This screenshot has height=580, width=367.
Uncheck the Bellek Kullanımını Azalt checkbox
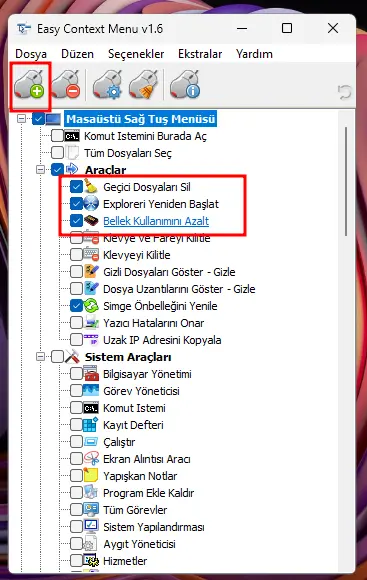point(76,221)
